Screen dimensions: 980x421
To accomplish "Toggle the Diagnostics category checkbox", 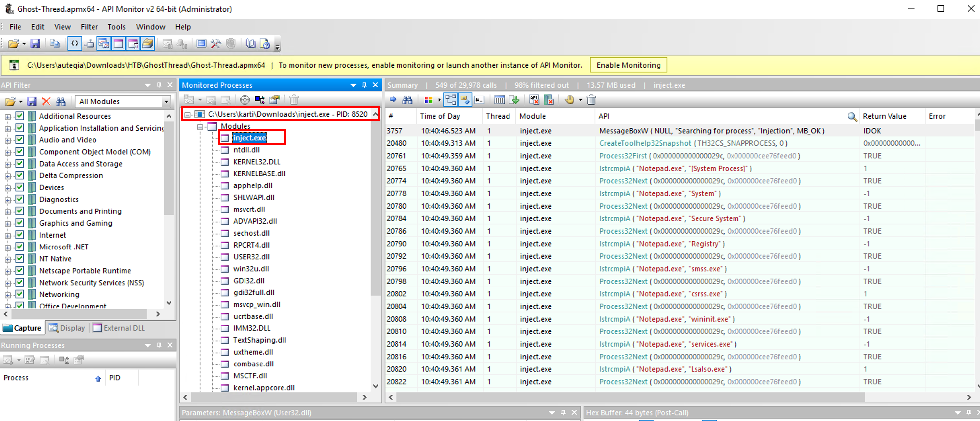I will click(x=20, y=199).
